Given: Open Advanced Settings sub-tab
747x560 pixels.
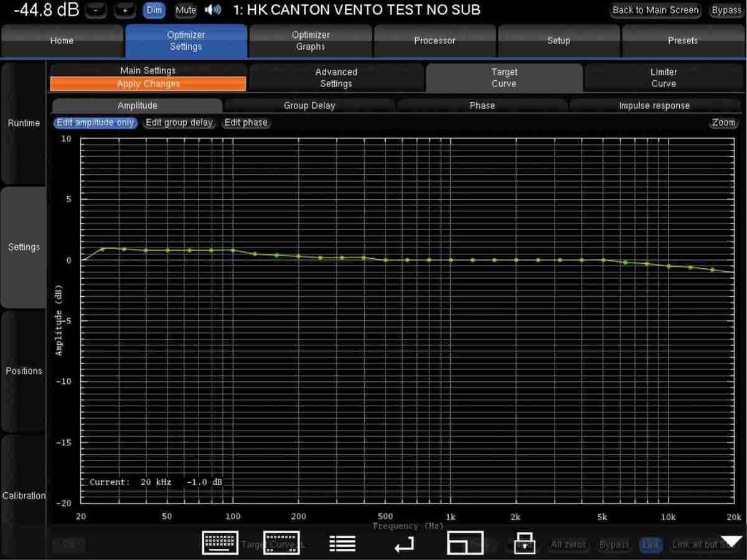Looking at the screenshot, I should [336, 78].
